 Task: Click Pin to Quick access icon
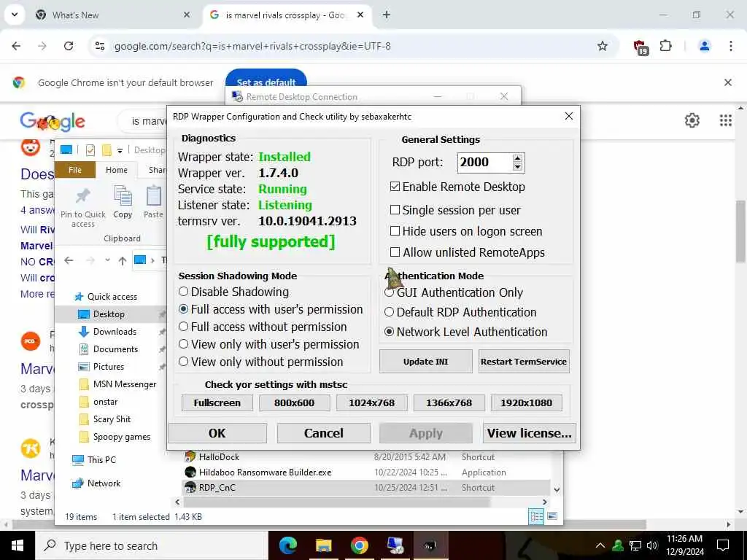tap(83, 195)
